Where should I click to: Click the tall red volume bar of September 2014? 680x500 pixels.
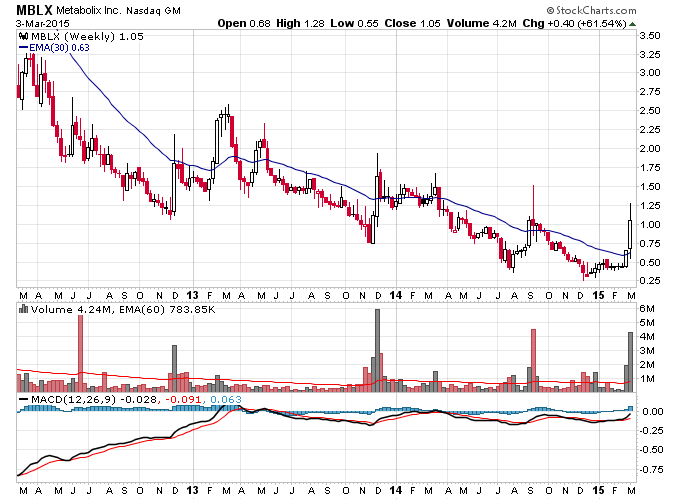pyautogui.click(x=533, y=360)
